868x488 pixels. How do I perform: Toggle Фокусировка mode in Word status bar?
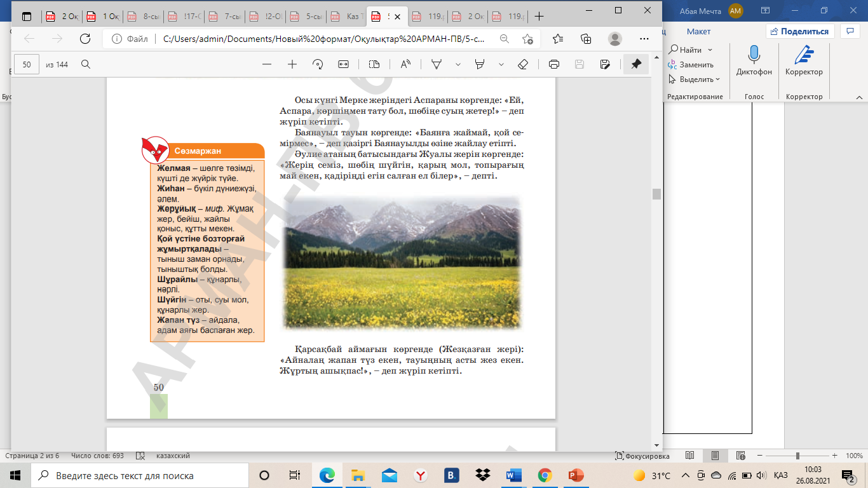(642, 456)
